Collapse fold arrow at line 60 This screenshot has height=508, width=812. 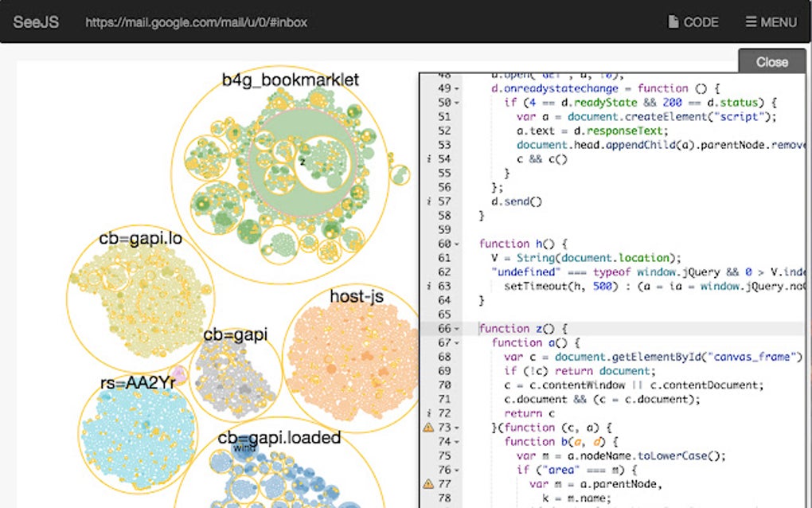457,244
